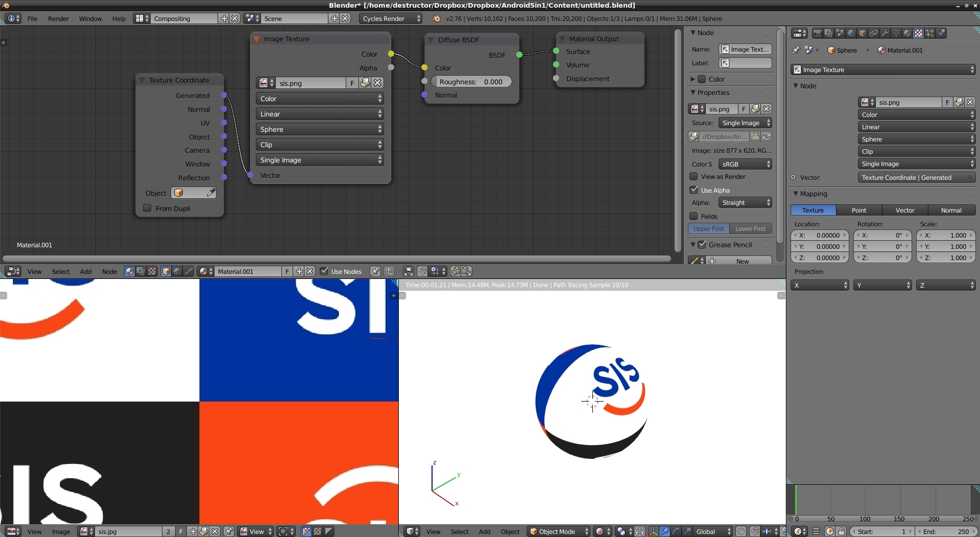
Task: Open Sphere projection dropdown in Image Texture node
Action: pos(320,129)
